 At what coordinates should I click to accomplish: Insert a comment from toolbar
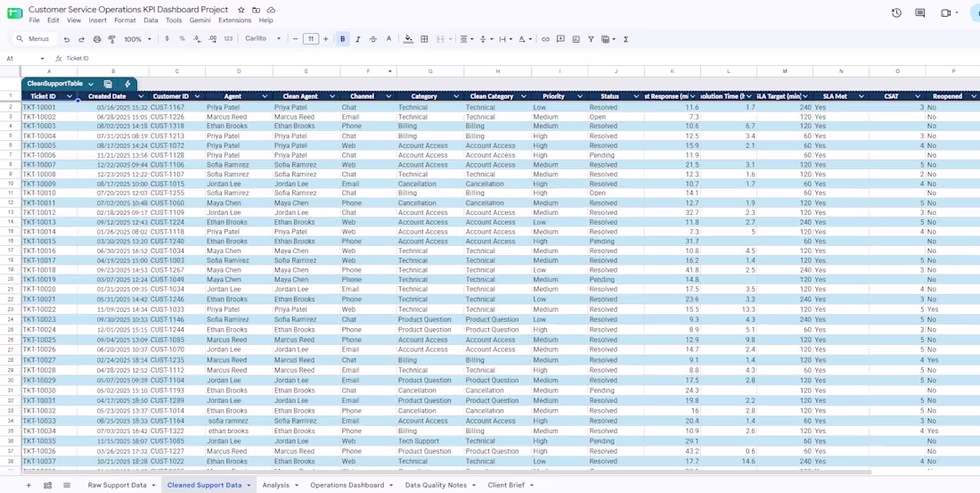pyautogui.click(x=560, y=39)
